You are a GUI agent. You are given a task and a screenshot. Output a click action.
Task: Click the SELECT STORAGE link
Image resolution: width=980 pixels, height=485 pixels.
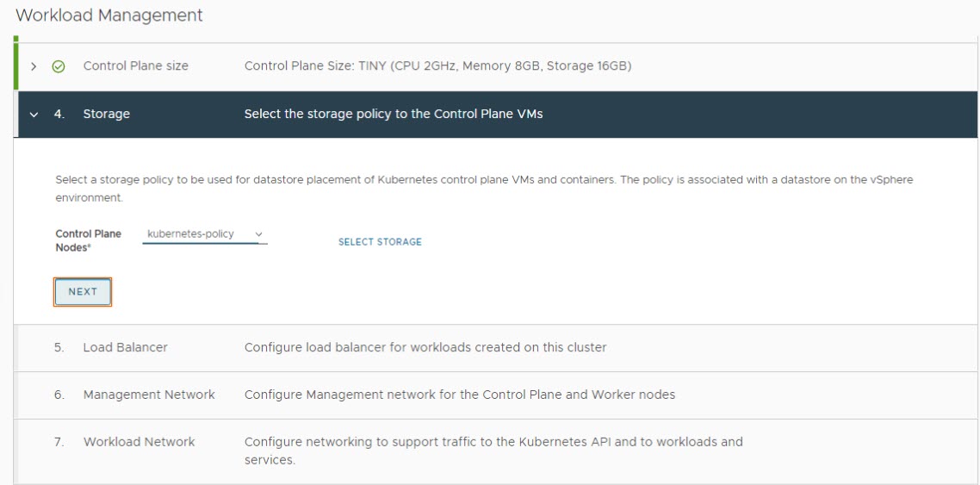tap(380, 242)
